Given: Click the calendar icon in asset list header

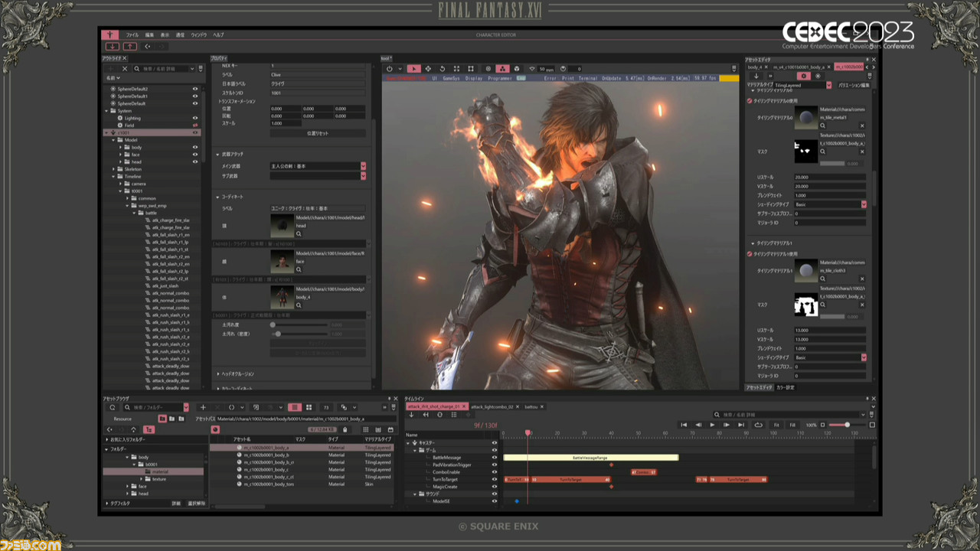Looking at the screenshot, I should tap(390, 429).
